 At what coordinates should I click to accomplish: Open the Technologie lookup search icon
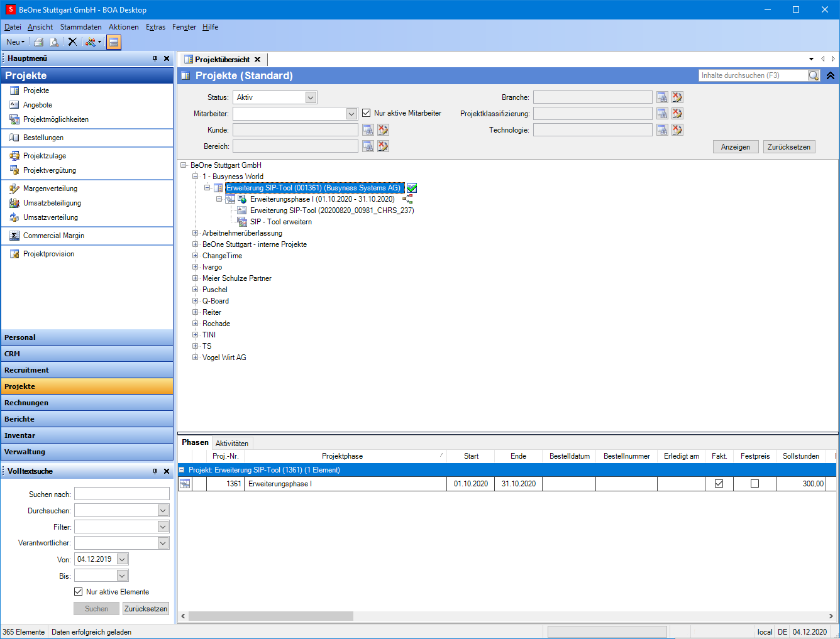click(662, 130)
